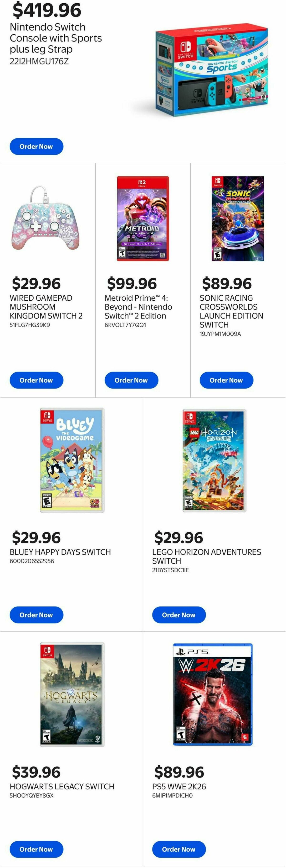This screenshot has width=286, height=868.
Task: Order the Sonic Racing Crossworlds Launch Edition
Action: pos(226,380)
